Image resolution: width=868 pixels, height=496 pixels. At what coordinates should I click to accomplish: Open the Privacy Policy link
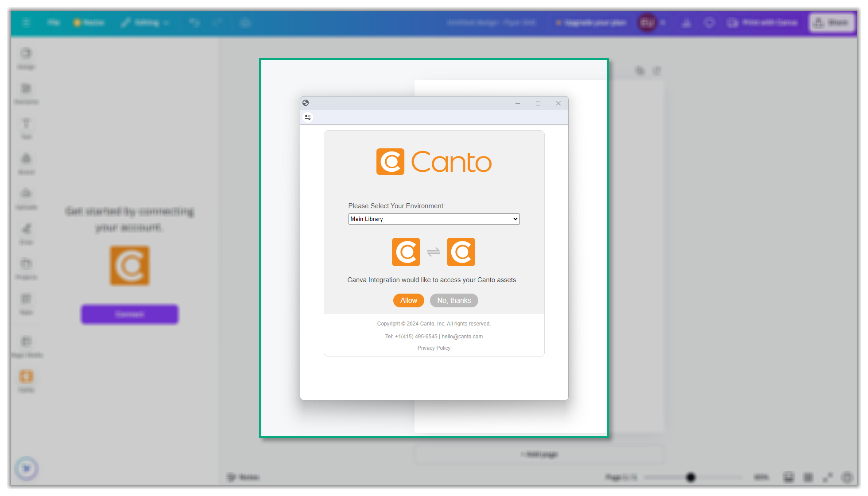point(434,348)
